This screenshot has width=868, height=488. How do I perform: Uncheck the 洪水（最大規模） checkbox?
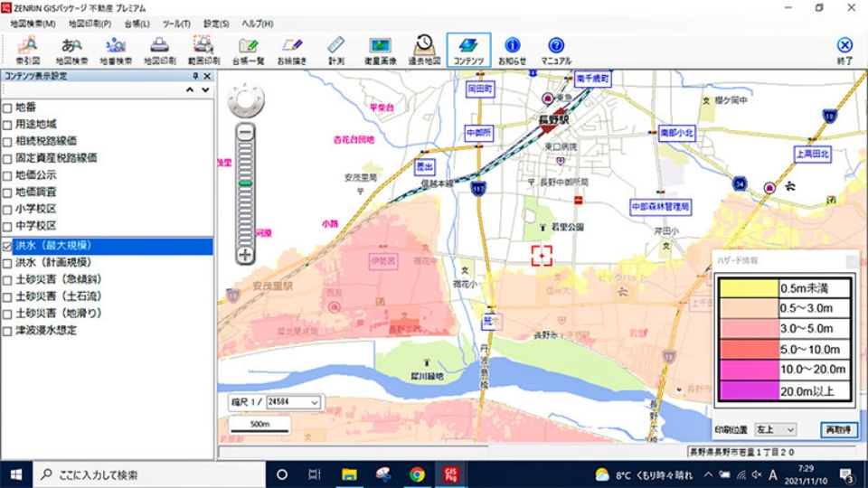click(7, 246)
